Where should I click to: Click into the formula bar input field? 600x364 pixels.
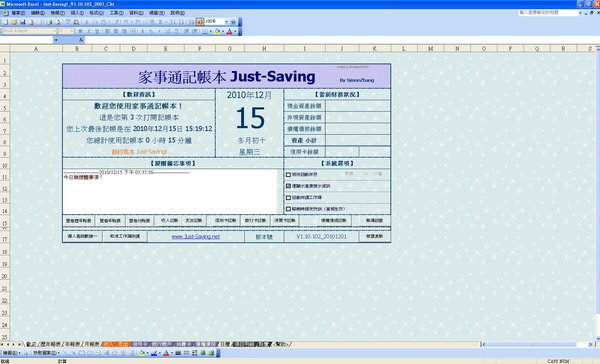pos(341,40)
